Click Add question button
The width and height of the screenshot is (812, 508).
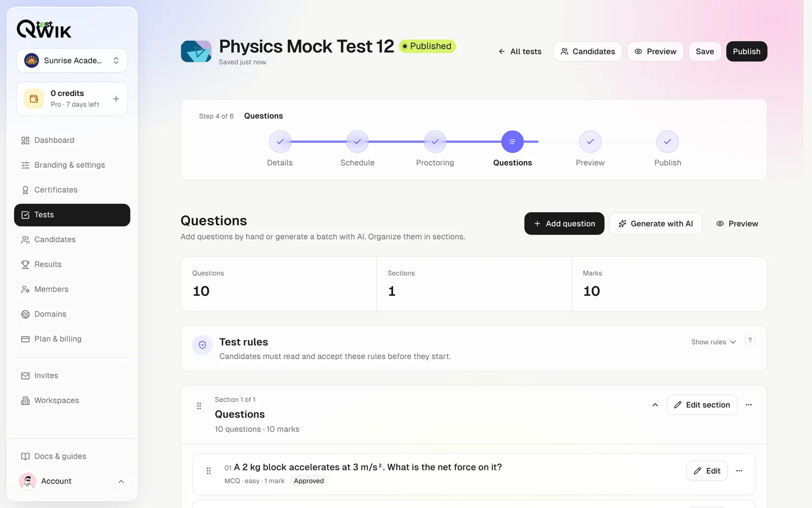point(564,224)
